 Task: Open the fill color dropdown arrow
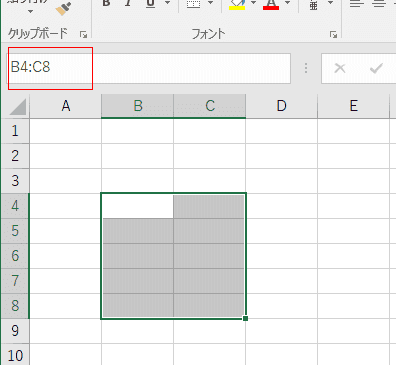253,3
